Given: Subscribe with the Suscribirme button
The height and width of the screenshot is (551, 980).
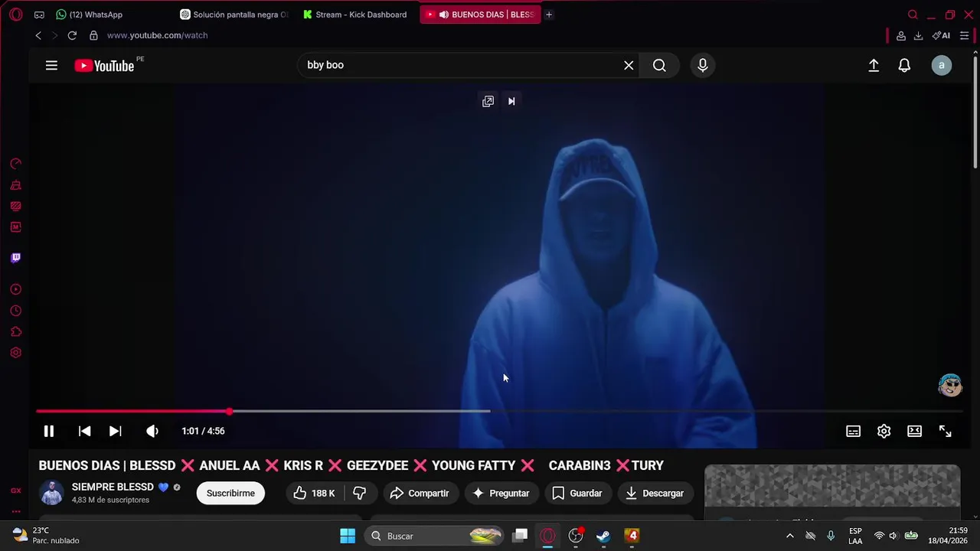Looking at the screenshot, I should tap(230, 493).
